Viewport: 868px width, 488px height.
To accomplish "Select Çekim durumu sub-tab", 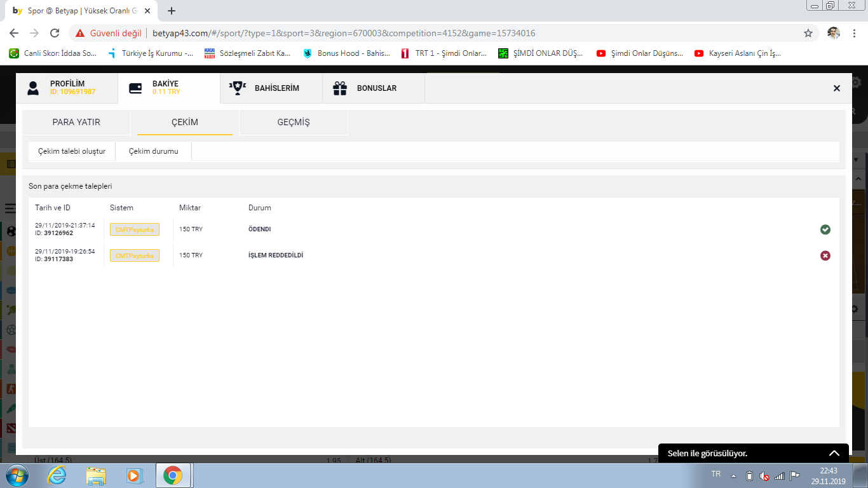I will click(x=153, y=151).
